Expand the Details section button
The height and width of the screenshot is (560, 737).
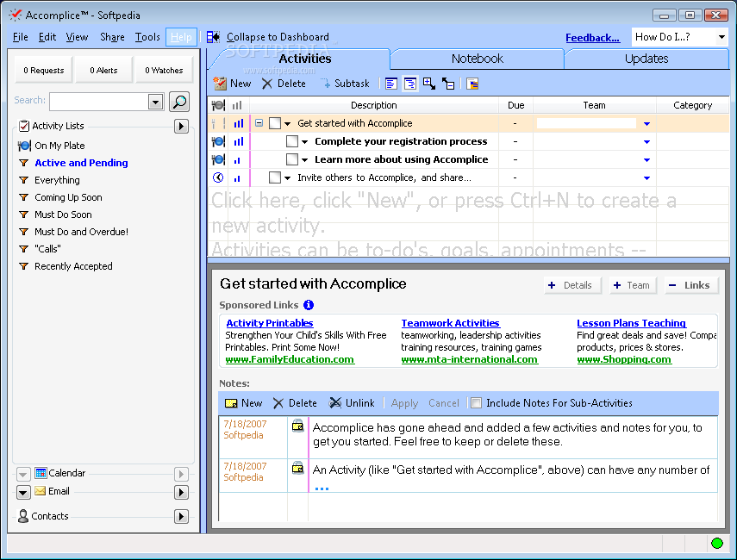[x=572, y=285]
